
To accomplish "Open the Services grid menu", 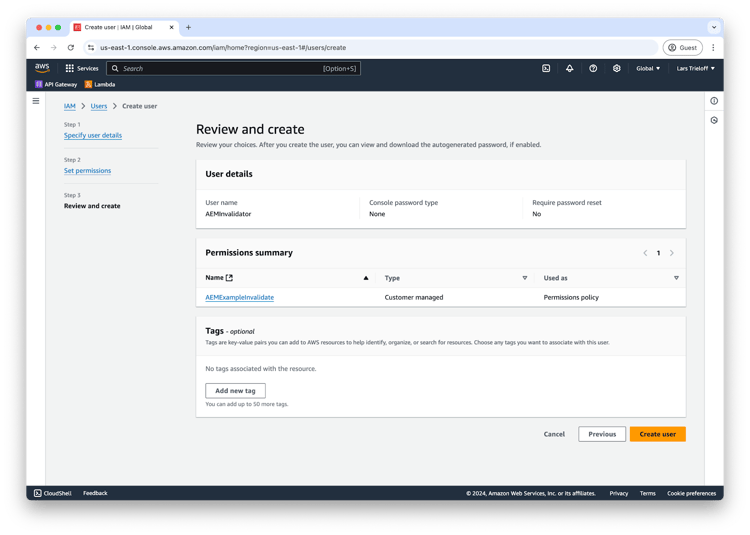I will [x=82, y=68].
